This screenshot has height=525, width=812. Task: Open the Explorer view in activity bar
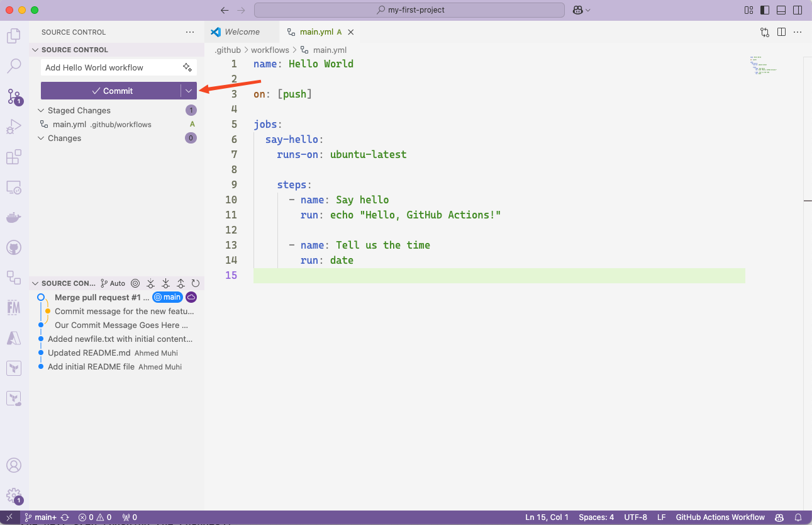click(x=14, y=36)
